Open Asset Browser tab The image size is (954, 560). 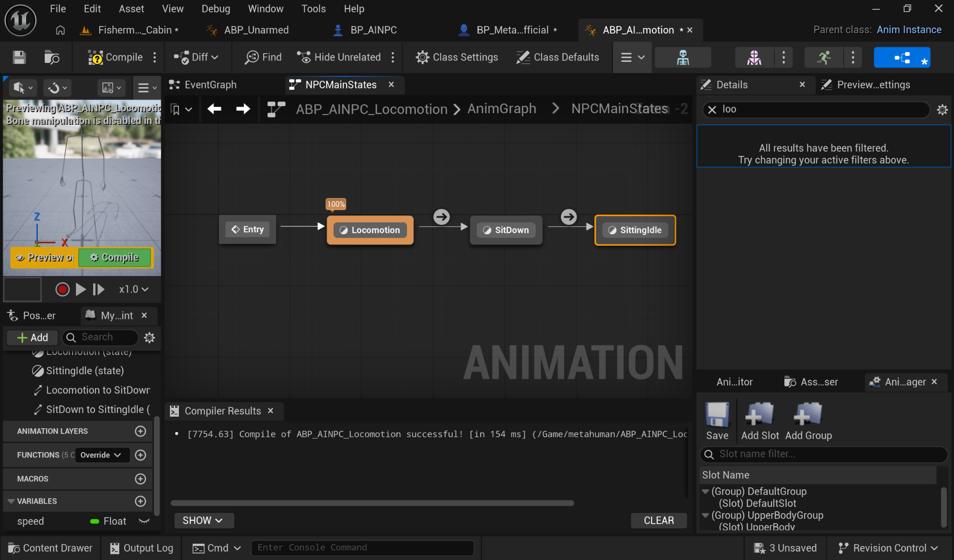[x=811, y=382]
